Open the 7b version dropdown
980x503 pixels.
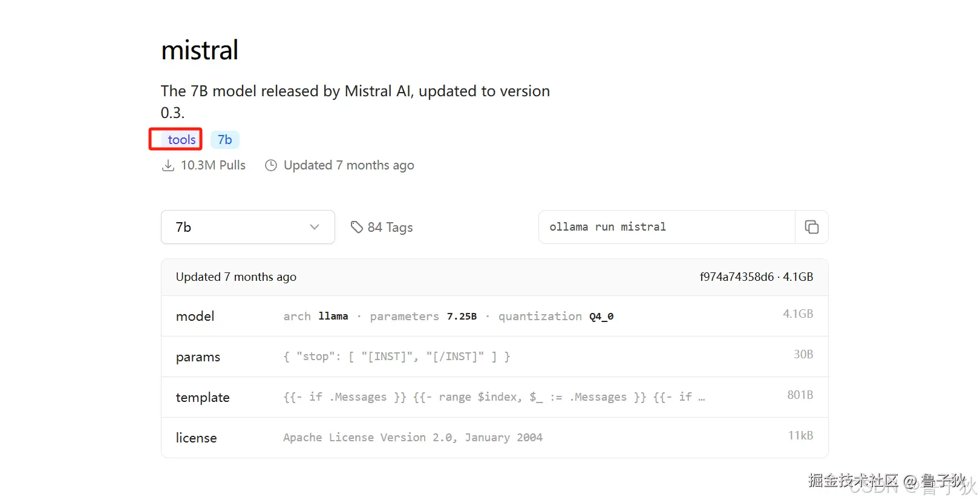(x=247, y=227)
